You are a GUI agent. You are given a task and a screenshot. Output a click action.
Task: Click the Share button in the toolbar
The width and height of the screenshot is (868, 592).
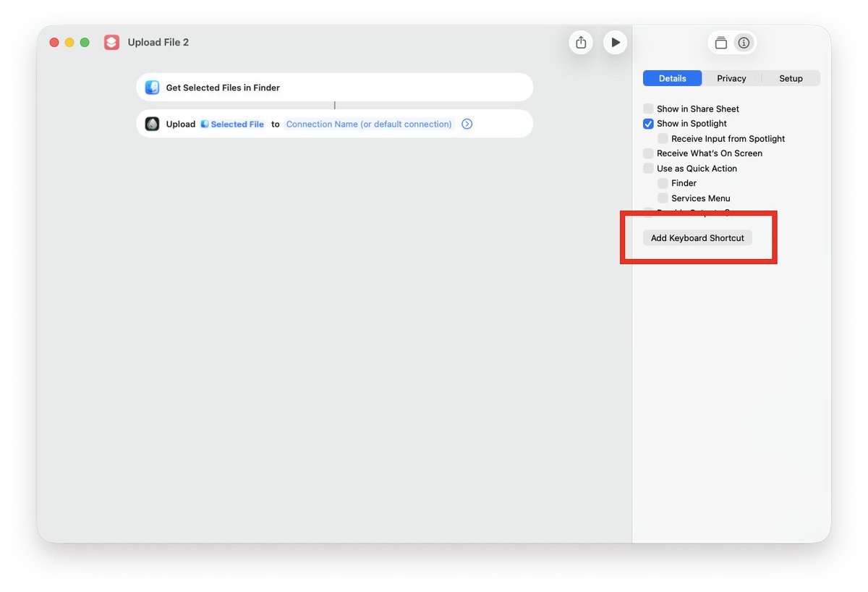tap(581, 43)
